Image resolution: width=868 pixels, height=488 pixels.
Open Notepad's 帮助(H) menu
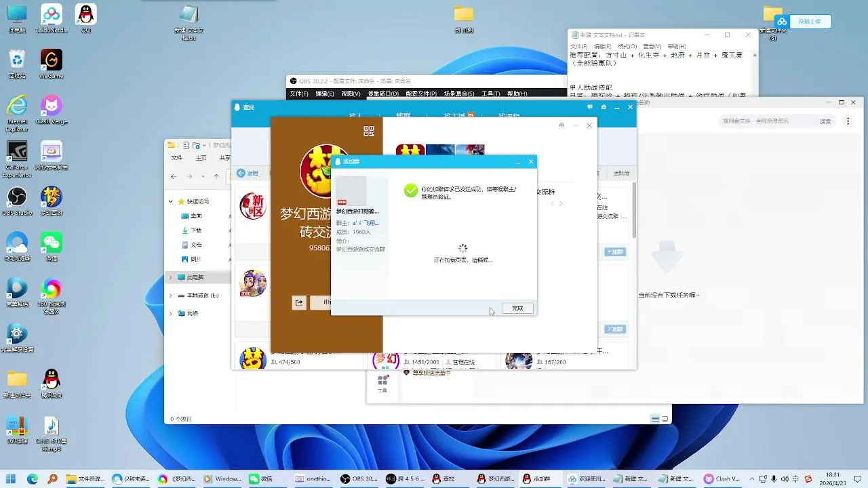click(x=677, y=47)
